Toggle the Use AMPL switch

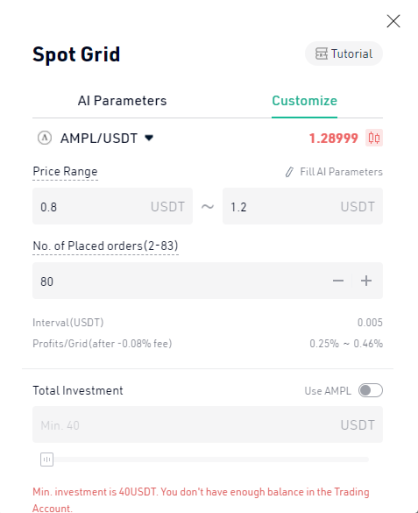(370, 390)
